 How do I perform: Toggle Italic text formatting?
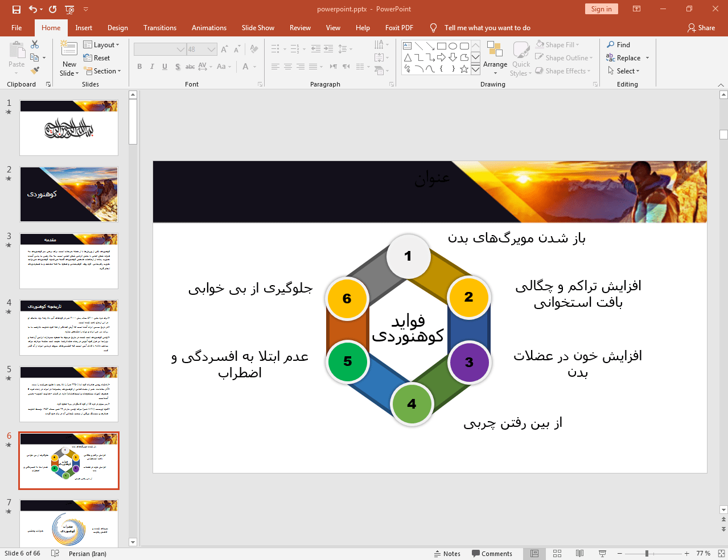coord(152,67)
